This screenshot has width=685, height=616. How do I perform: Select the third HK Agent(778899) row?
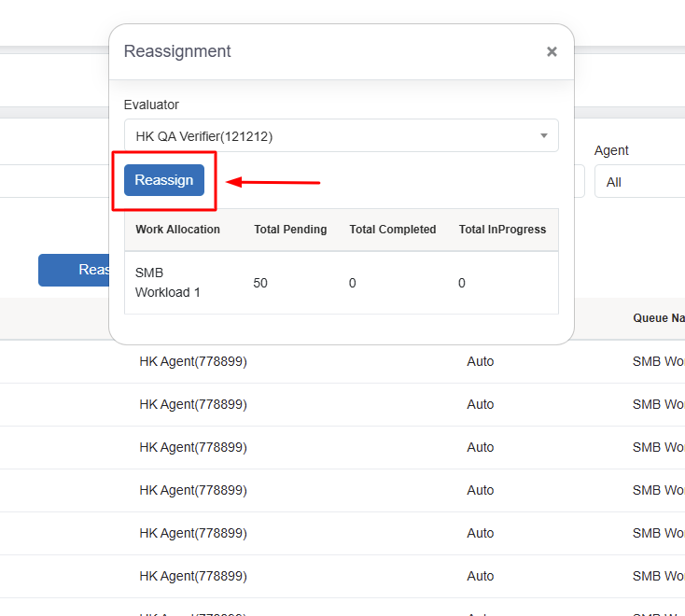tap(193, 447)
